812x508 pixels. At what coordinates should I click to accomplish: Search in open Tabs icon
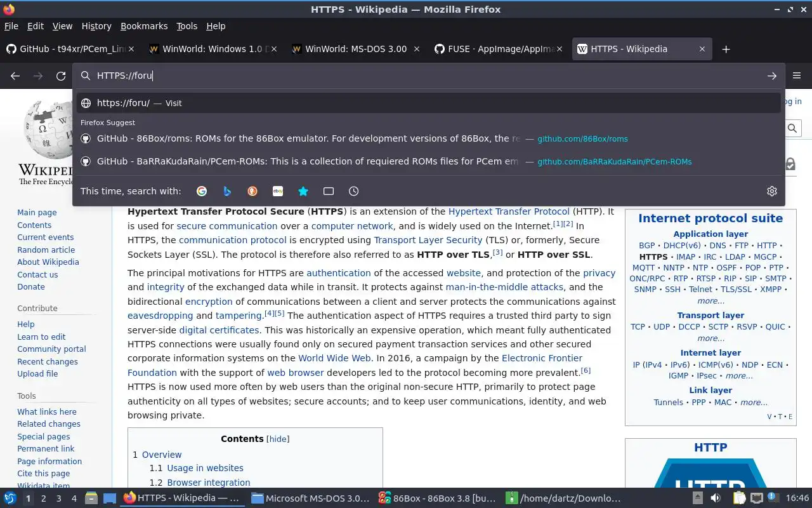click(x=329, y=191)
